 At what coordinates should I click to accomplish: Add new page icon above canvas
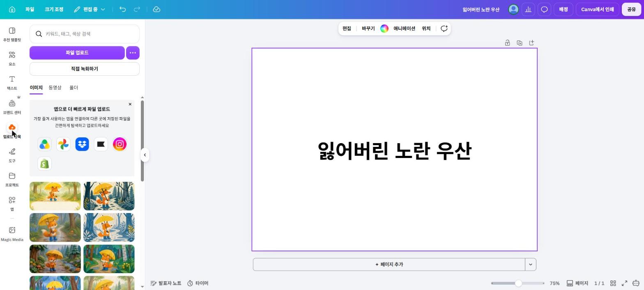(531, 43)
